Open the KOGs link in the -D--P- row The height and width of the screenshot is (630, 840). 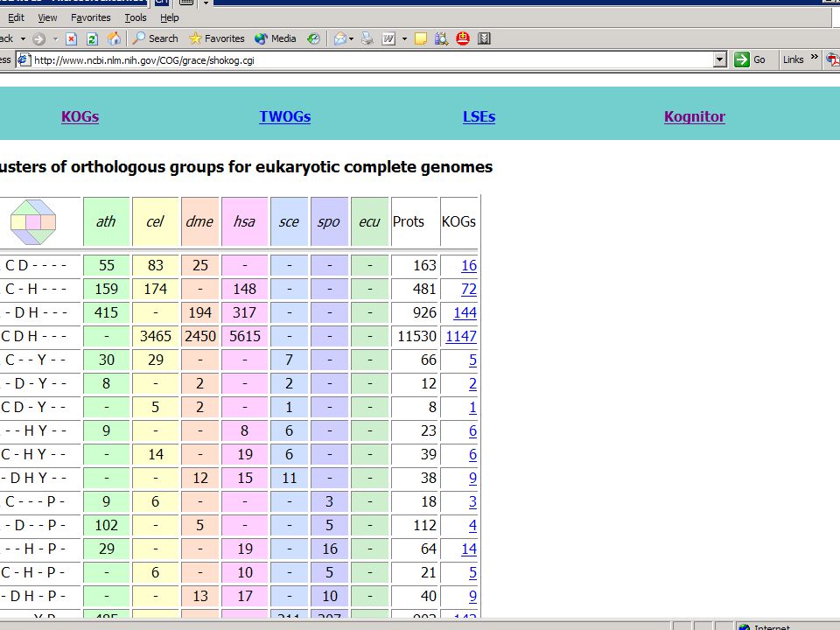coord(472,525)
